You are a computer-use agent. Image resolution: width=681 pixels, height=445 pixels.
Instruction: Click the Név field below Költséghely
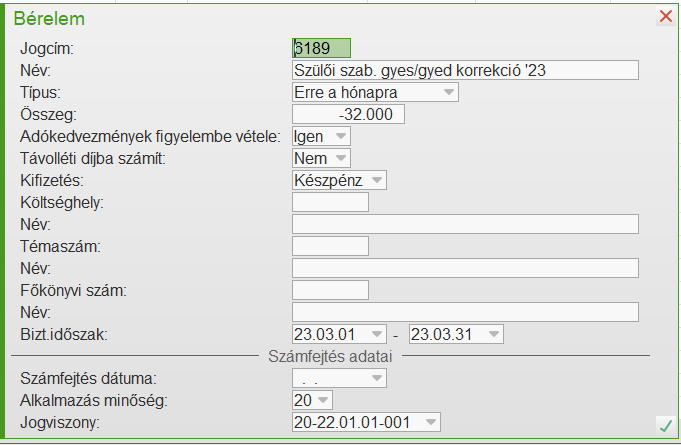coord(465,224)
